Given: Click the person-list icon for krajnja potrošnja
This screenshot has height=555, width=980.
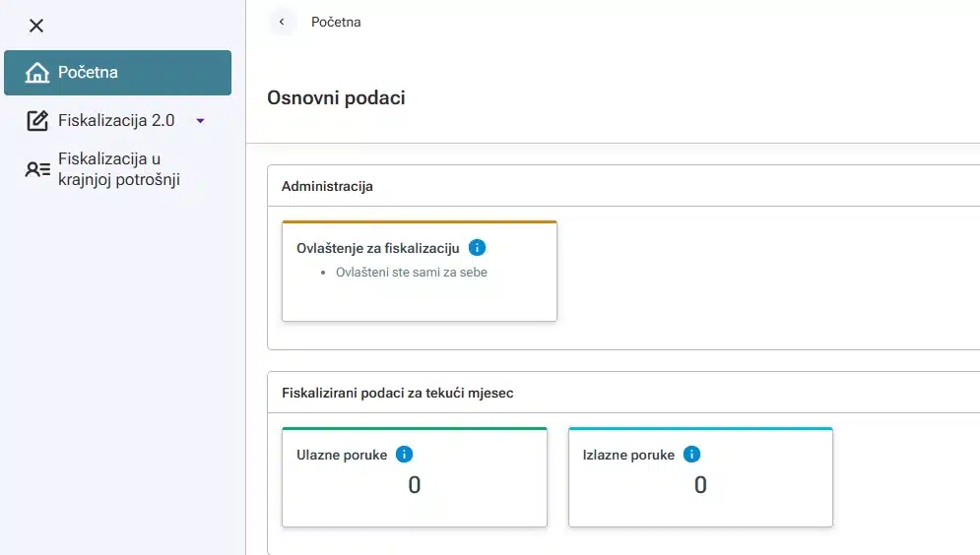Looking at the screenshot, I should (36, 169).
